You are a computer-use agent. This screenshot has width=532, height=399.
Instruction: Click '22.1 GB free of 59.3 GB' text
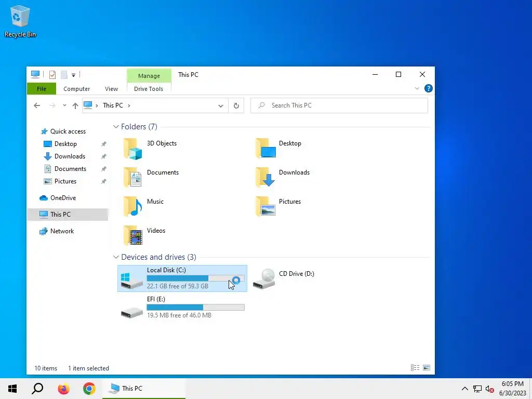pos(178,286)
